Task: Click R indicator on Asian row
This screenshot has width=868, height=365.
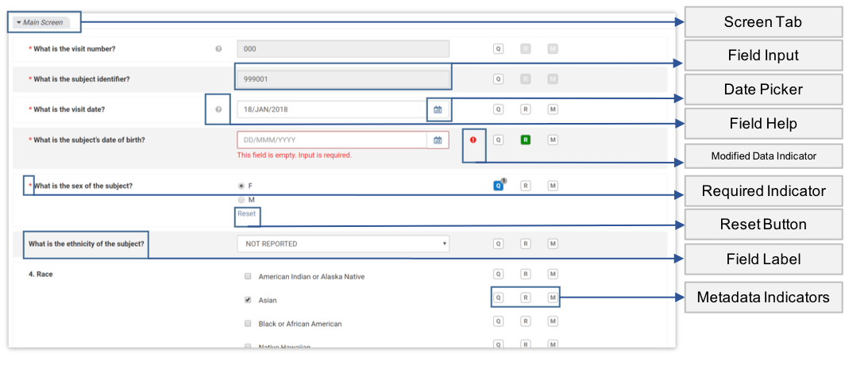Action: coord(526,298)
